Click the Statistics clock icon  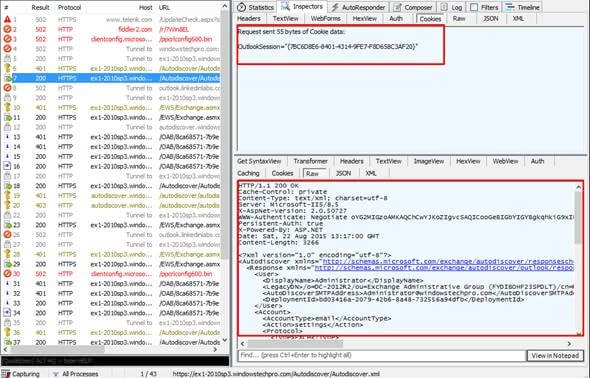pos(242,7)
